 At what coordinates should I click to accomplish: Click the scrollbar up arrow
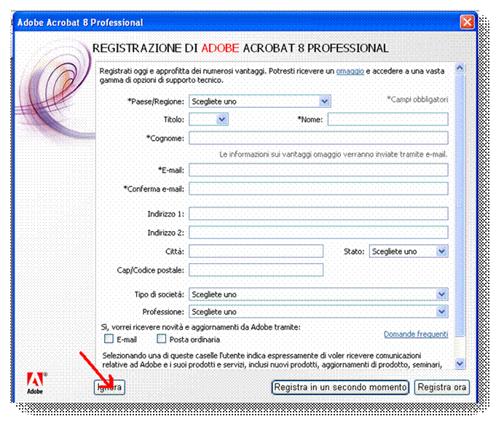coord(460,69)
